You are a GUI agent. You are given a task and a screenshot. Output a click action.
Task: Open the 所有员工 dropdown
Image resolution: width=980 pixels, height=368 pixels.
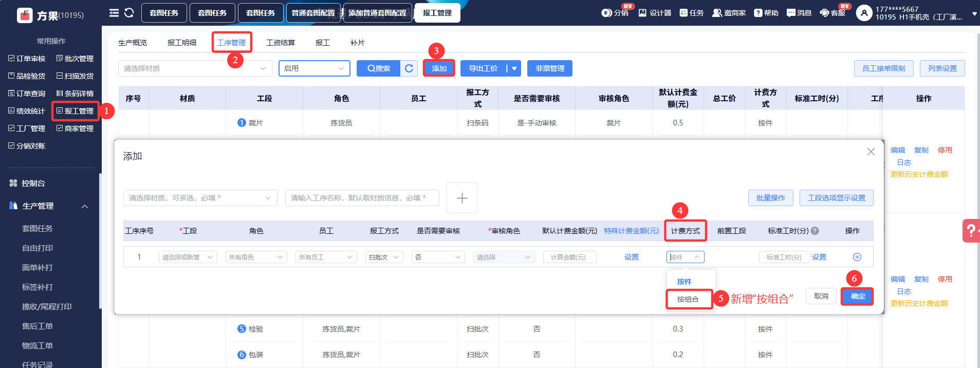click(326, 257)
